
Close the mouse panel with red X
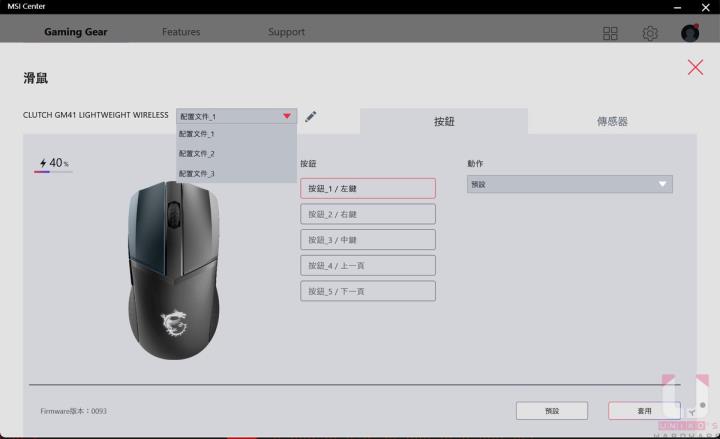click(695, 68)
